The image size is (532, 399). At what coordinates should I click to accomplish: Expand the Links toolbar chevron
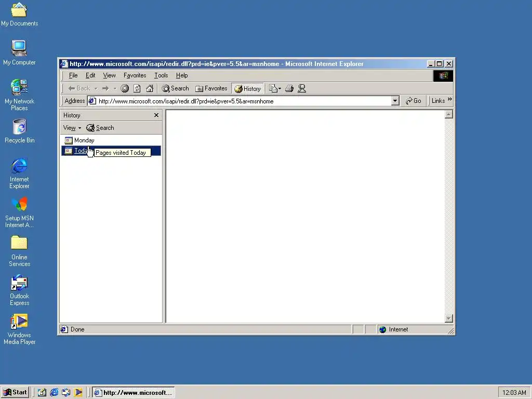[449, 99]
